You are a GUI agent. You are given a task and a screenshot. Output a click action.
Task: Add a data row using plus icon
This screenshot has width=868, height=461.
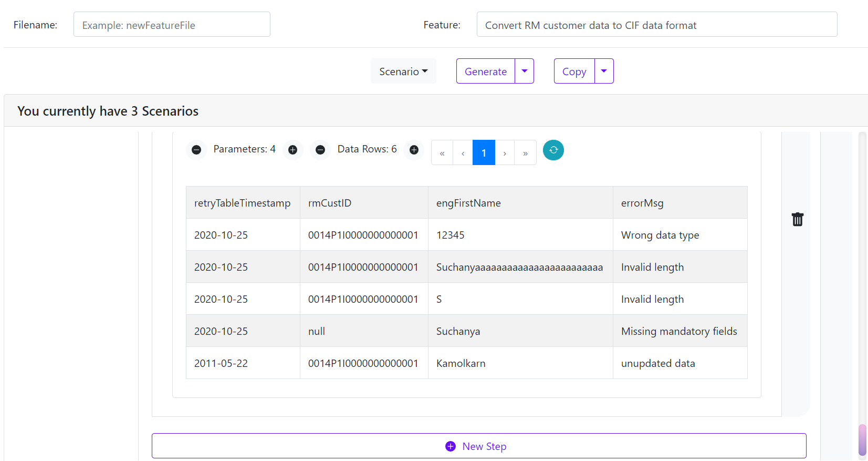(x=414, y=150)
